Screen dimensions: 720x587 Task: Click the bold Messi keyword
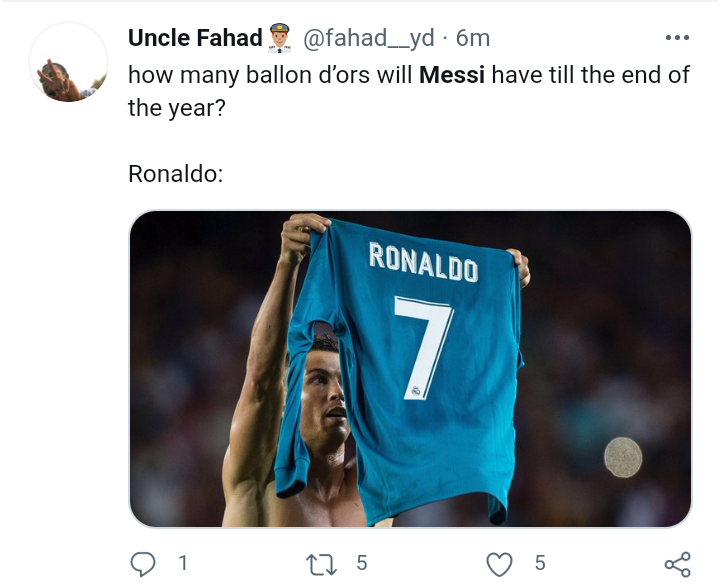[452, 75]
